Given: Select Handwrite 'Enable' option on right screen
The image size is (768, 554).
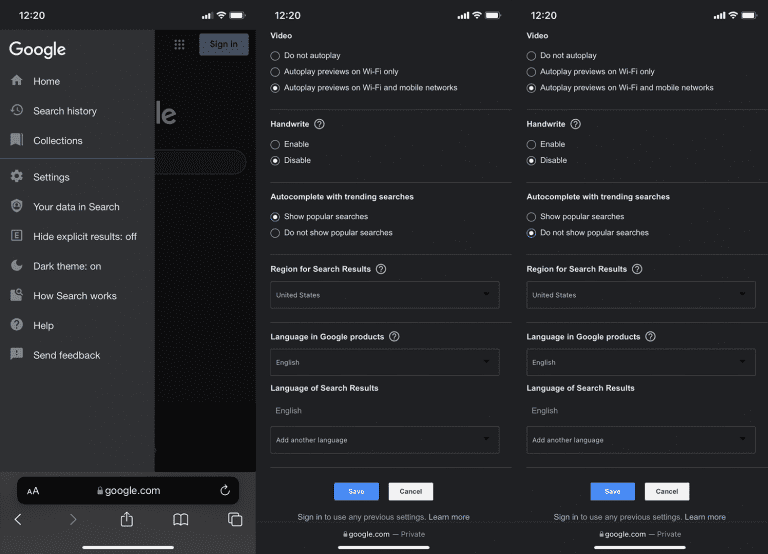Looking at the screenshot, I should tap(532, 144).
